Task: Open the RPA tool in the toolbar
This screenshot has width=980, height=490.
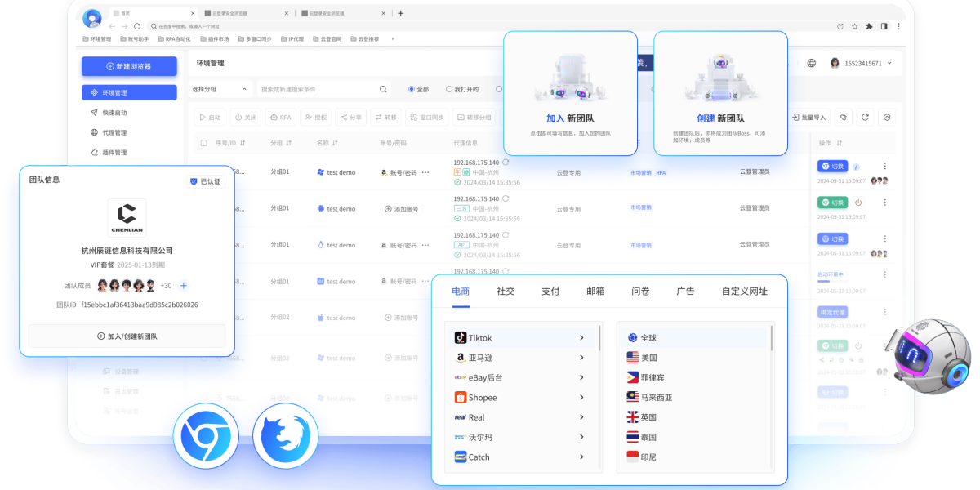Action: click(x=283, y=117)
